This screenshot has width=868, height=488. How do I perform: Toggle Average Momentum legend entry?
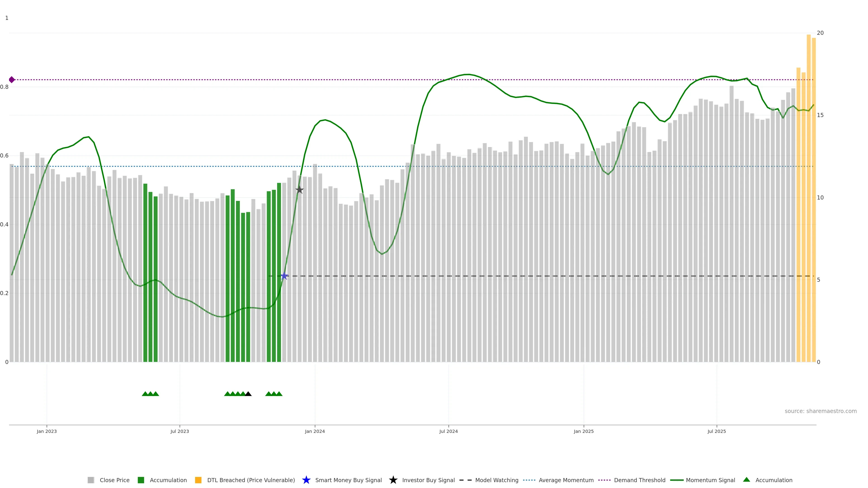point(566,480)
